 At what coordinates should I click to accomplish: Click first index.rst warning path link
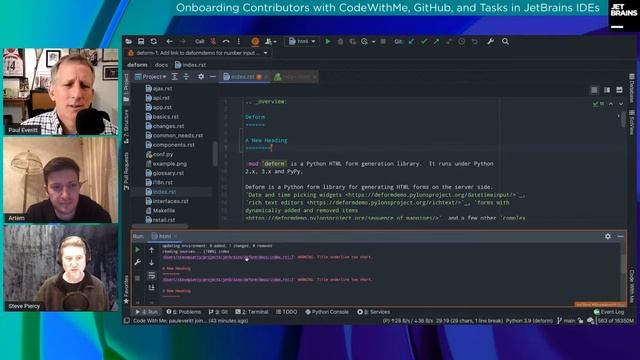(x=228, y=257)
